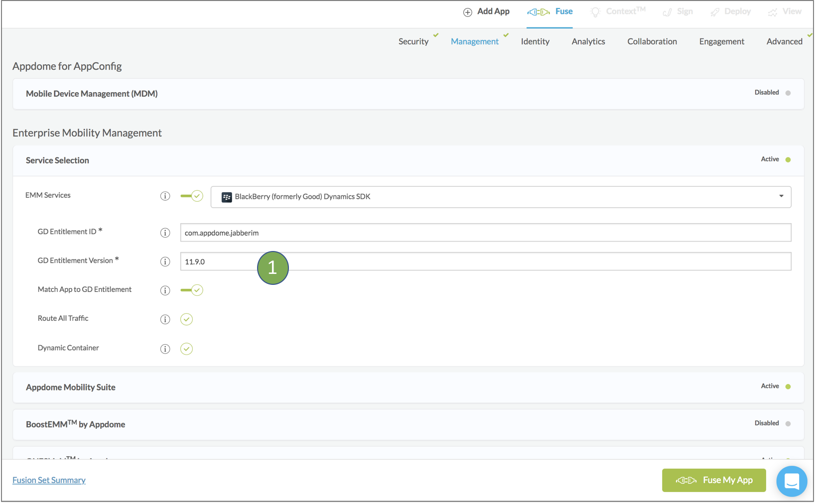Open the BlackBerry Dynamics SDK dropdown

pos(501,197)
